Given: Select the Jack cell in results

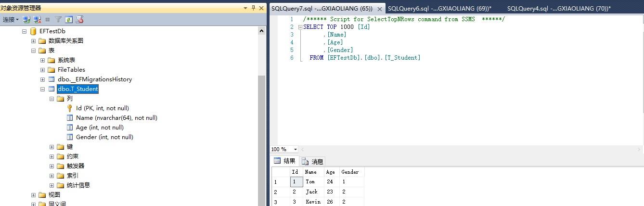Looking at the screenshot, I should 314,192.
